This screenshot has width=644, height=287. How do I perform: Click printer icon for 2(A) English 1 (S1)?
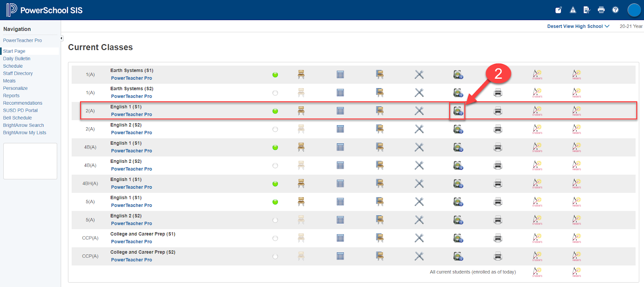pyautogui.click(x=498, y=111)
